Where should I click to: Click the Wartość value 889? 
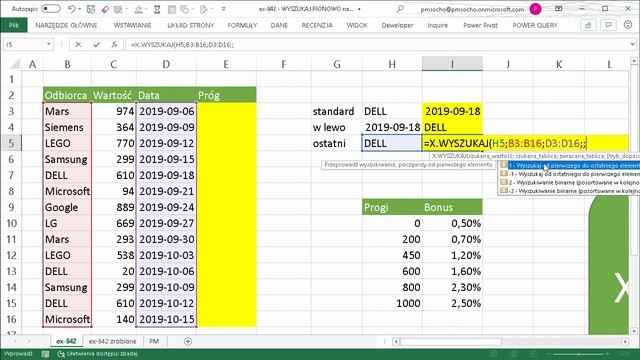[x=113, y=207]
